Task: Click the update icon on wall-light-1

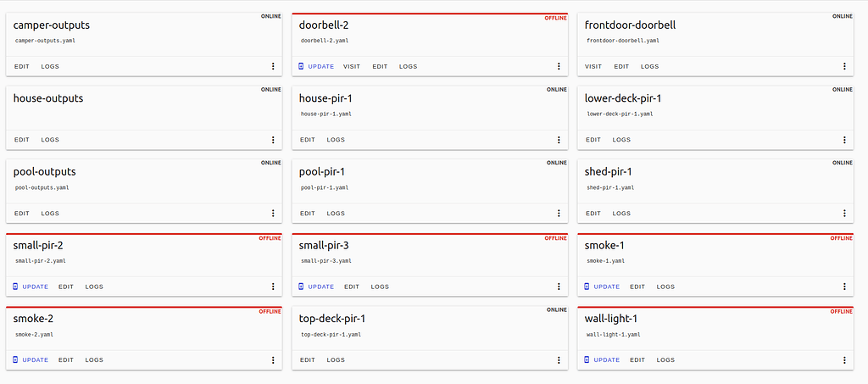Action: [587, 360]
